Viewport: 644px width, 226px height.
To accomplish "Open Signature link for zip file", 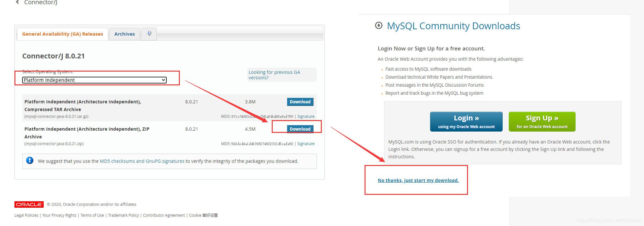I will point(306,144).
